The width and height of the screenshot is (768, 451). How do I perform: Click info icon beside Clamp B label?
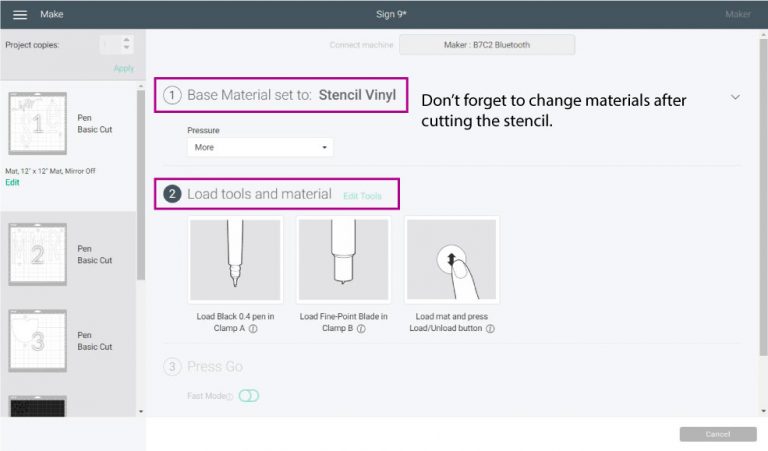361,329
